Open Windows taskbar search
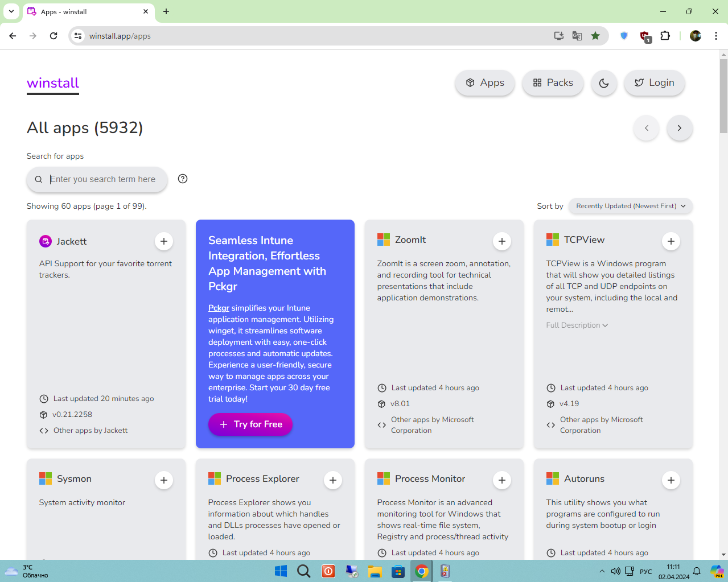The image size is (728, 582). (x=304, y=571)
